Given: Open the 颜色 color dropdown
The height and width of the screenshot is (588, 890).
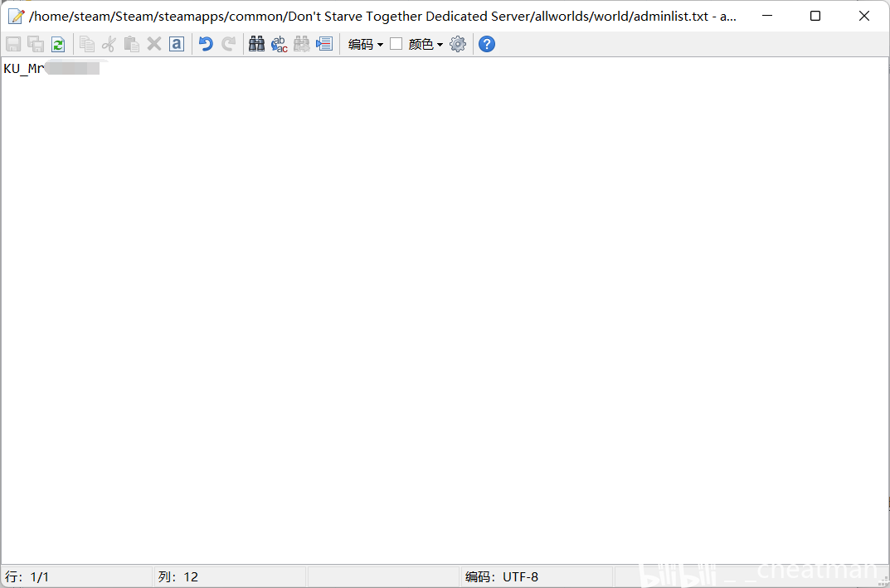Looking at the screenshot, I should 426,44.
